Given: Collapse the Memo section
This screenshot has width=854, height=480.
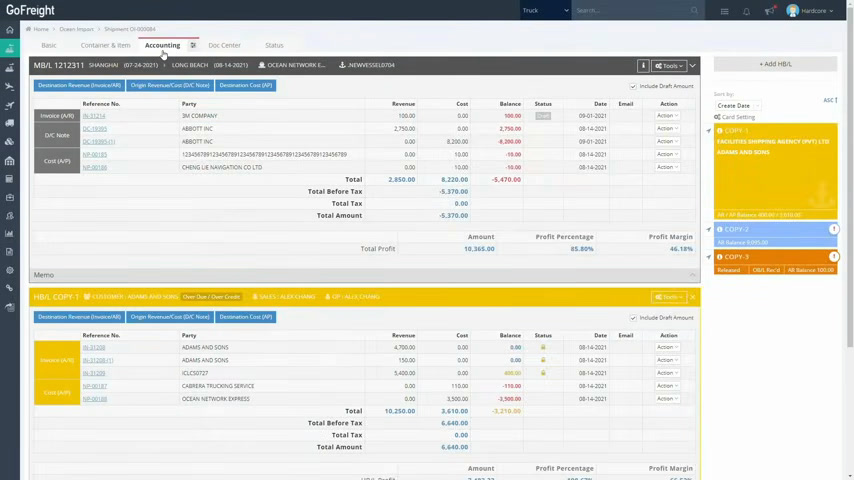Looking at the screenshot, I should pyautogui.click(x=692, y=275).
